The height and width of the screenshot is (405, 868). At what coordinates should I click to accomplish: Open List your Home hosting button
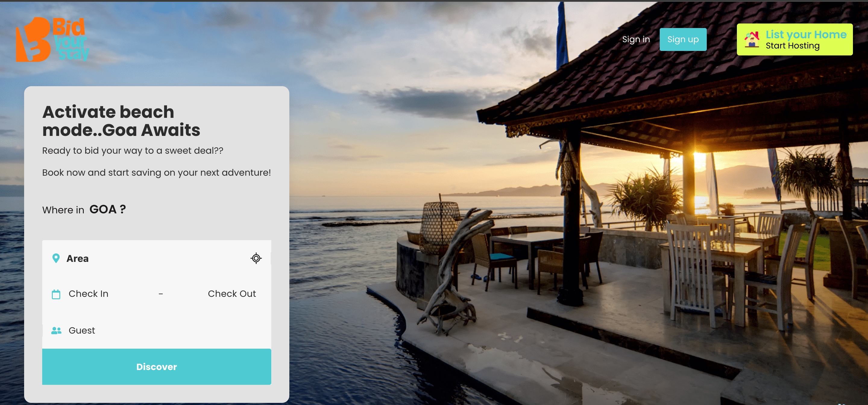click(794, 39)
